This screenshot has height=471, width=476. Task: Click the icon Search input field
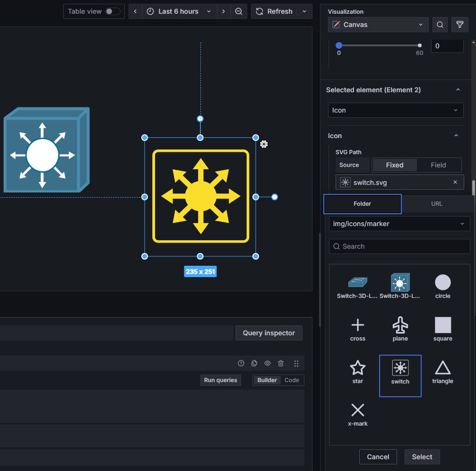[399, 246]
